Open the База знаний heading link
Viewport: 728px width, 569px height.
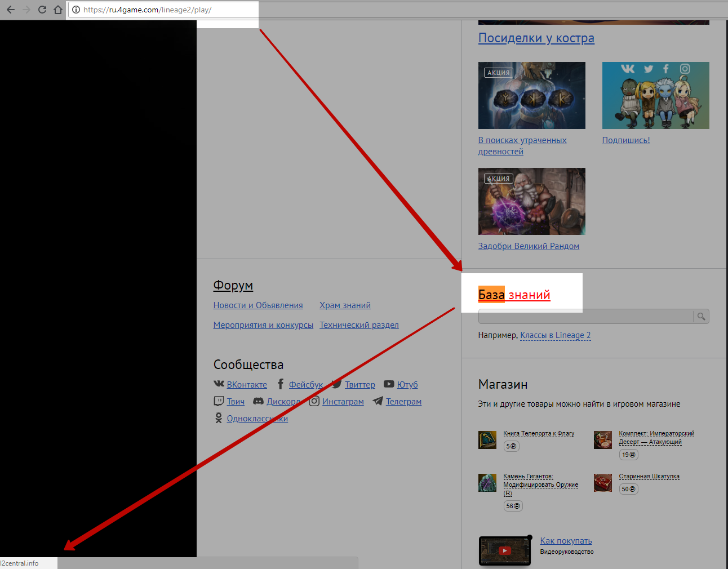tap(514, 295)
